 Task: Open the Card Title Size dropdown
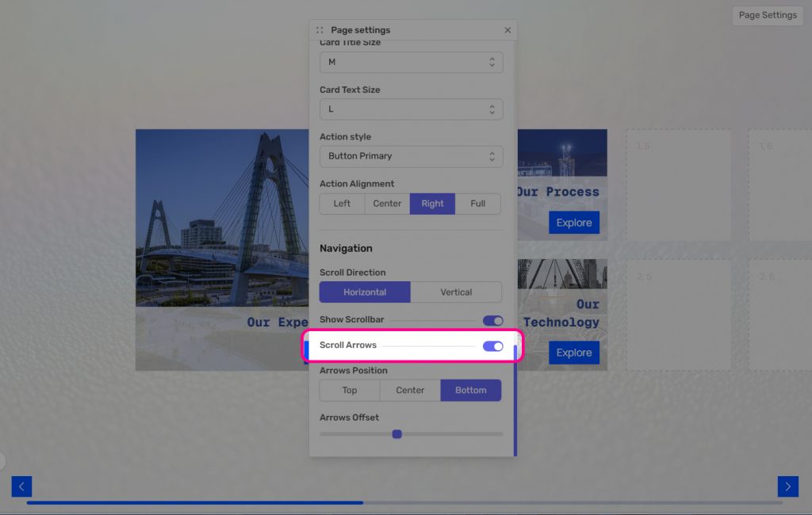coord(411,62)
